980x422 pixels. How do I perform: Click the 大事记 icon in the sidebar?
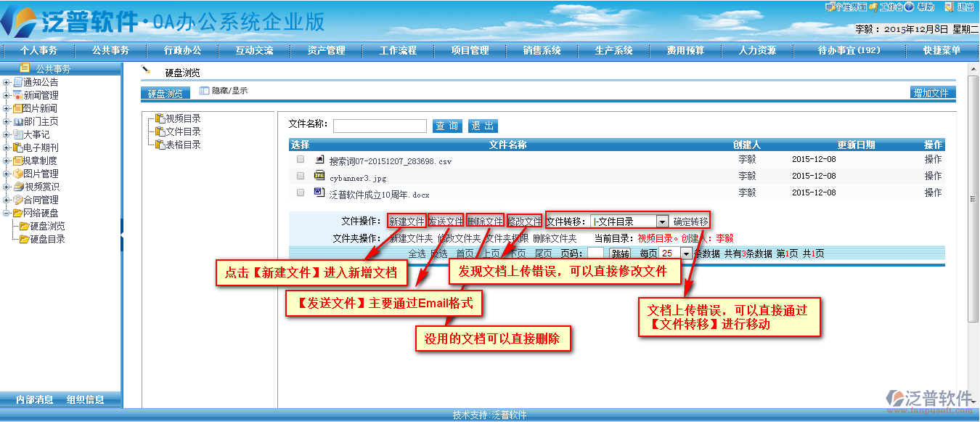pos(17,134)
